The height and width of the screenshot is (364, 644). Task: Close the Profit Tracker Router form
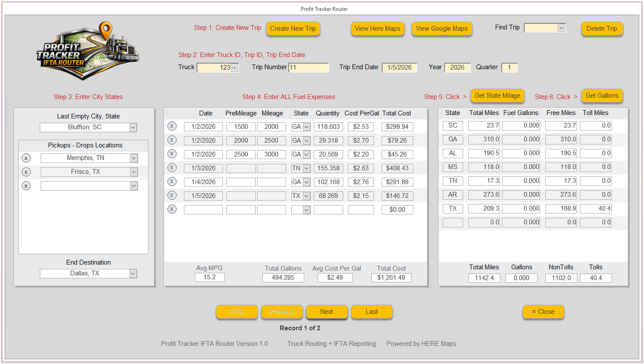(x=543, y=312)
